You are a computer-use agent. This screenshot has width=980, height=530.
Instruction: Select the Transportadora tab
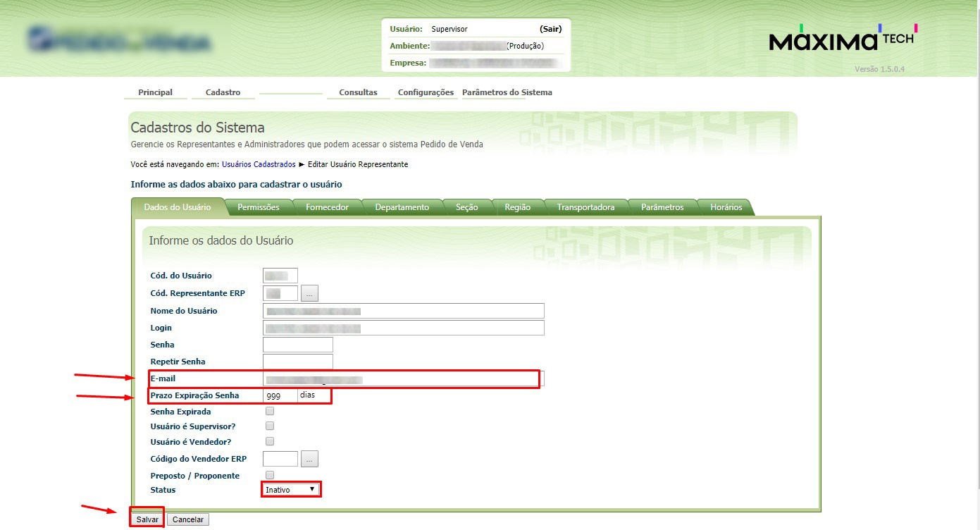pos(585,207)
